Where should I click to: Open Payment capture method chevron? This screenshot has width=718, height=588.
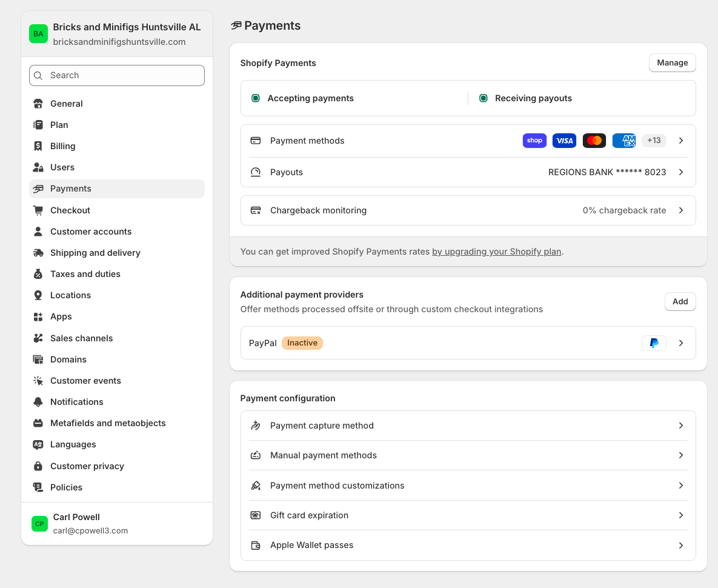point(681,426)
